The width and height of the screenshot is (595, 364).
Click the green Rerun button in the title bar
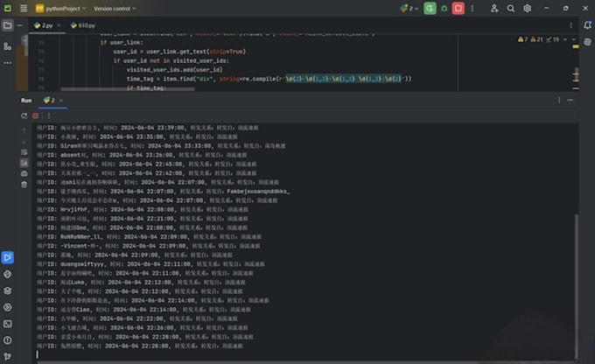pyautogui.click(x=430, y=9)
